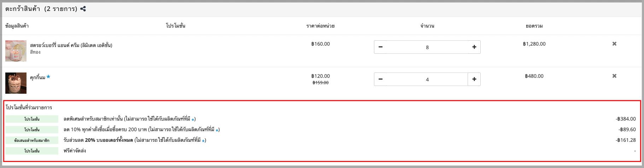Click the 10% discount promotion text
Screen dimensions: 644x168
(x=142, y=129)
